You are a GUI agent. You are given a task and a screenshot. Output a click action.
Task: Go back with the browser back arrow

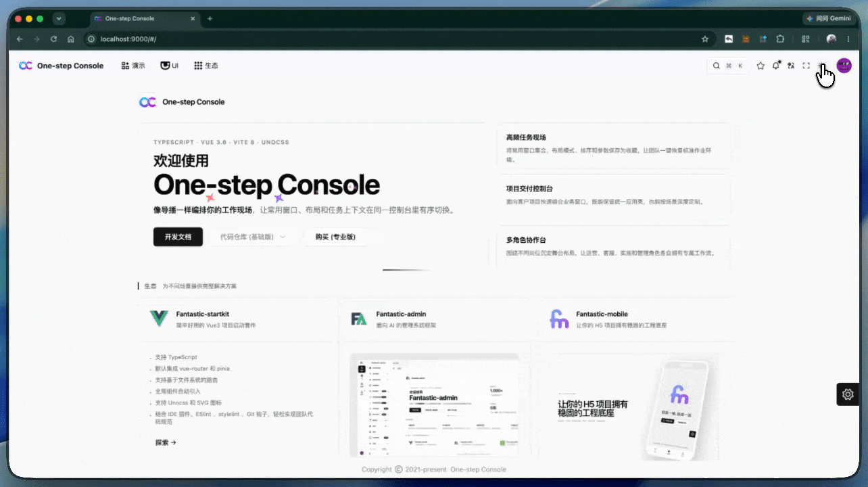click(x=20, y=39)
